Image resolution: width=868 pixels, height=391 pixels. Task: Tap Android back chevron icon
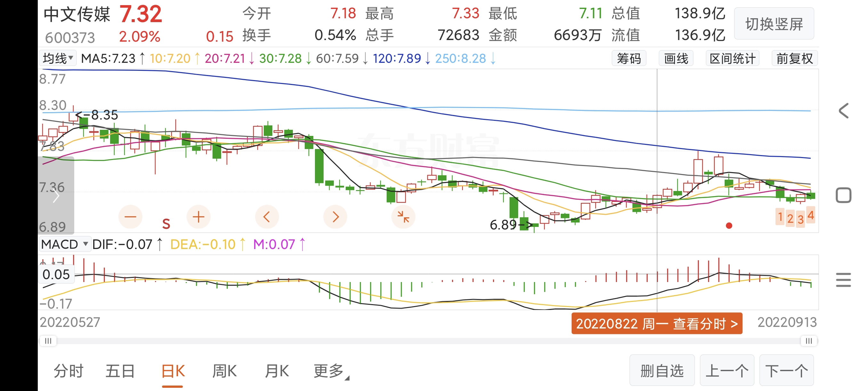click(843, 111)
